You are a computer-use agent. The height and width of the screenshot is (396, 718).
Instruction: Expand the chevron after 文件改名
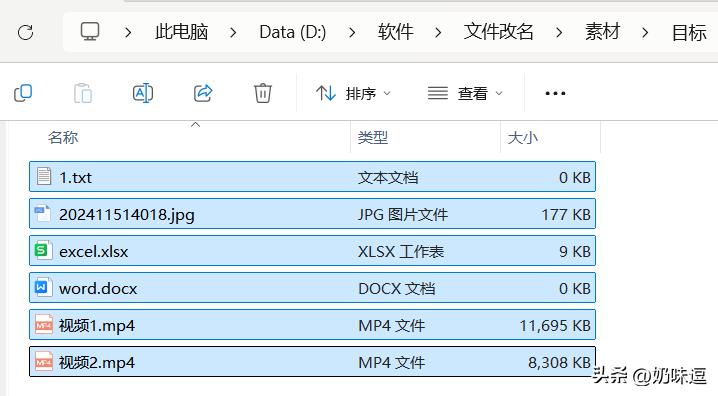click(x=559, y=33)
